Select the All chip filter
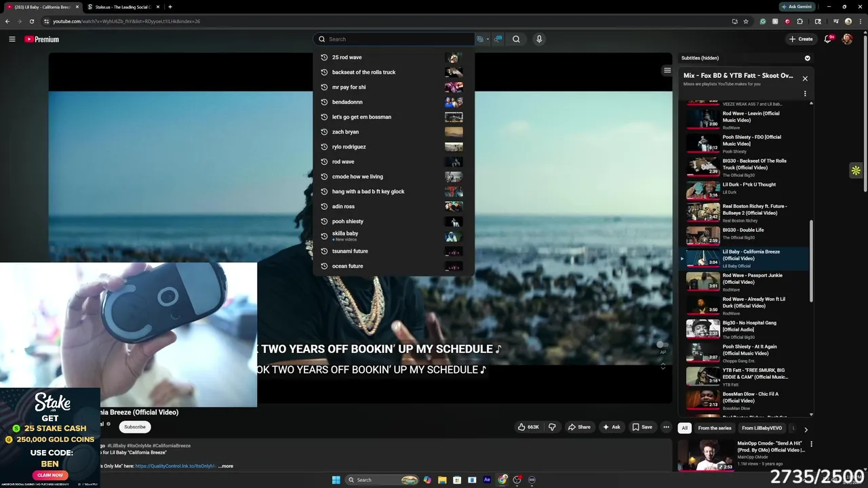868x488 pixels. (685, 428)
